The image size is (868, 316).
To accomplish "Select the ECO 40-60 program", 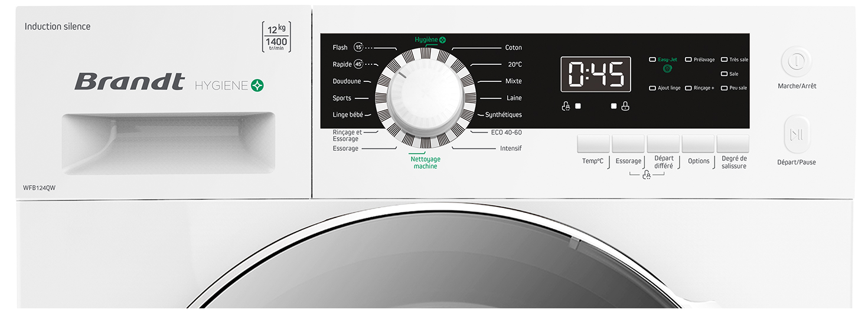I will (x=507, y=133).
